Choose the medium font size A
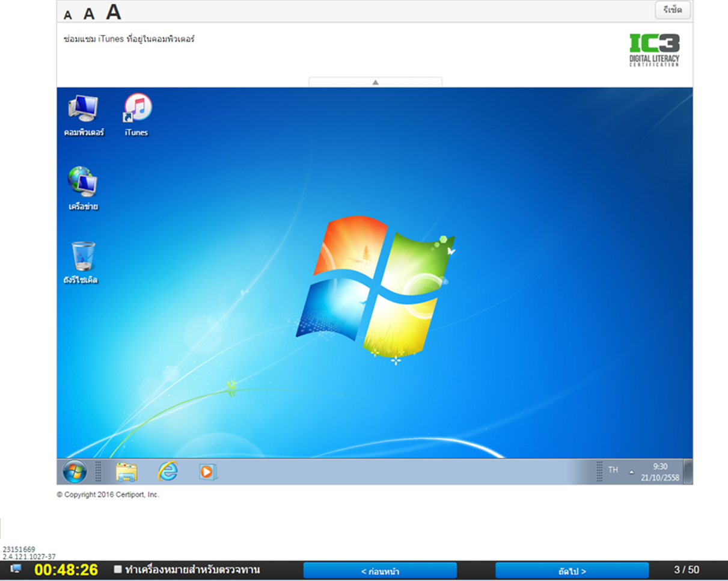The image size is (728, 581). (x=89, y=14)
